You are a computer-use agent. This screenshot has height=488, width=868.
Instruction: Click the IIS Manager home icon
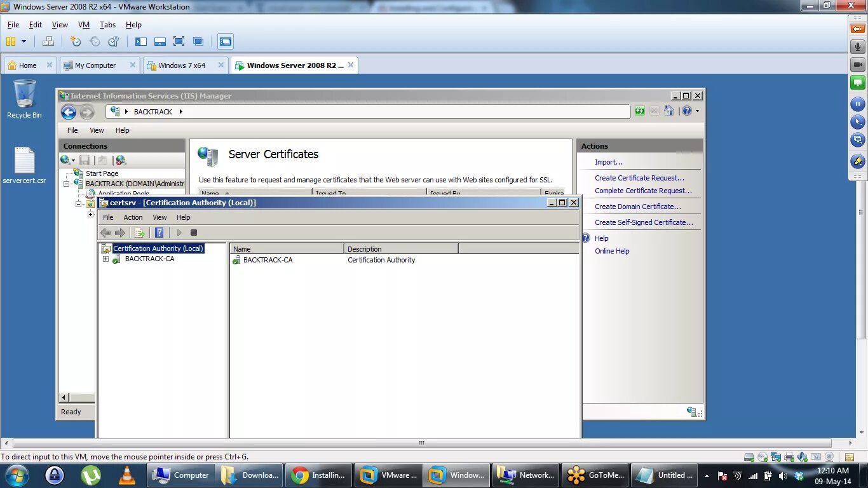point(669,111)
